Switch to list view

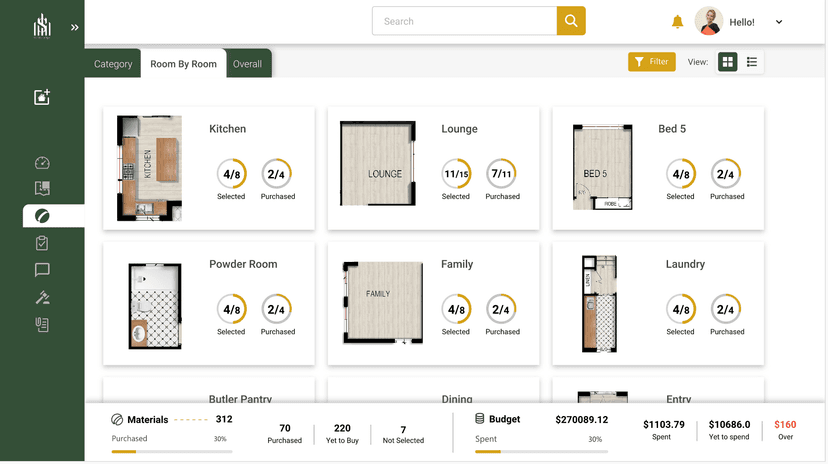[x=752, y=62]
